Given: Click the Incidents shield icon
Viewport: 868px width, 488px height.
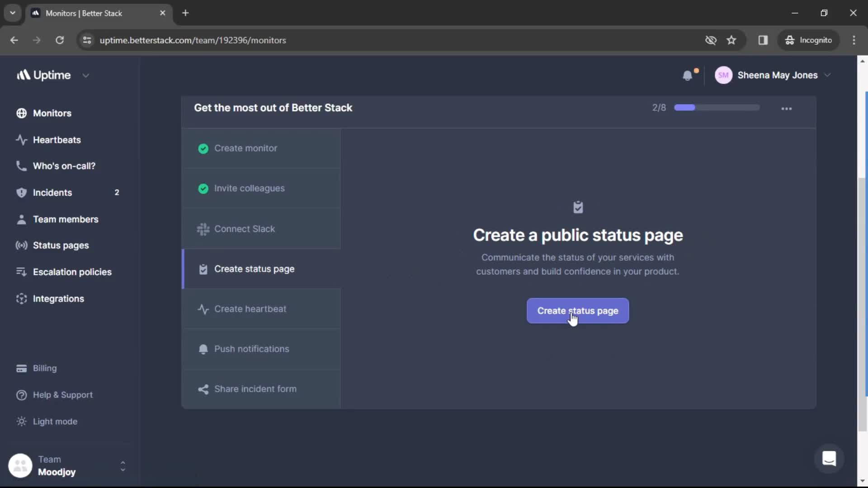Looking at the screenshot, I should click(21, 193).
